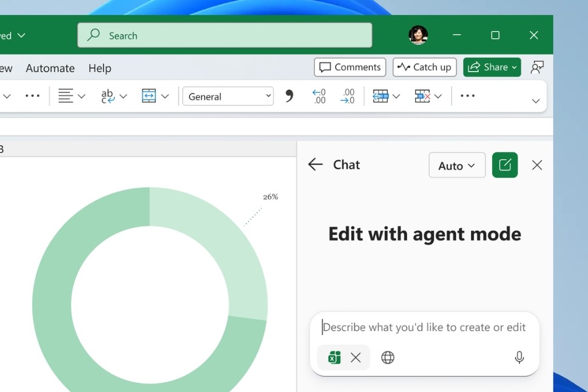Click the Comments button
The image size is (588, 392).
(x=350, y=67)
